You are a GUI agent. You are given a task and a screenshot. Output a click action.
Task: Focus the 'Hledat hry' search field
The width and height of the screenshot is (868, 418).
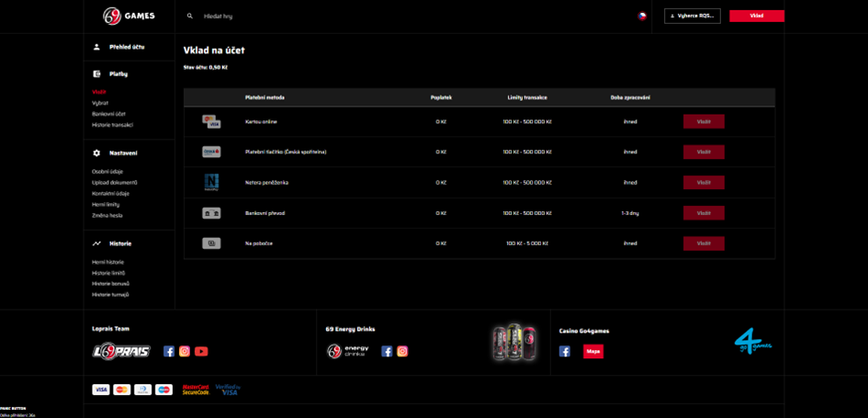tap(218, 17)
